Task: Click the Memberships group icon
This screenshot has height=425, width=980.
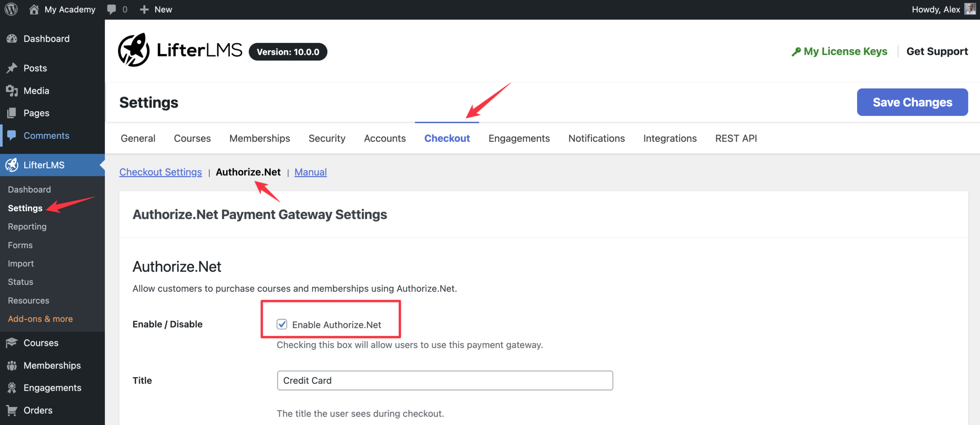Action: click(12, 365)
